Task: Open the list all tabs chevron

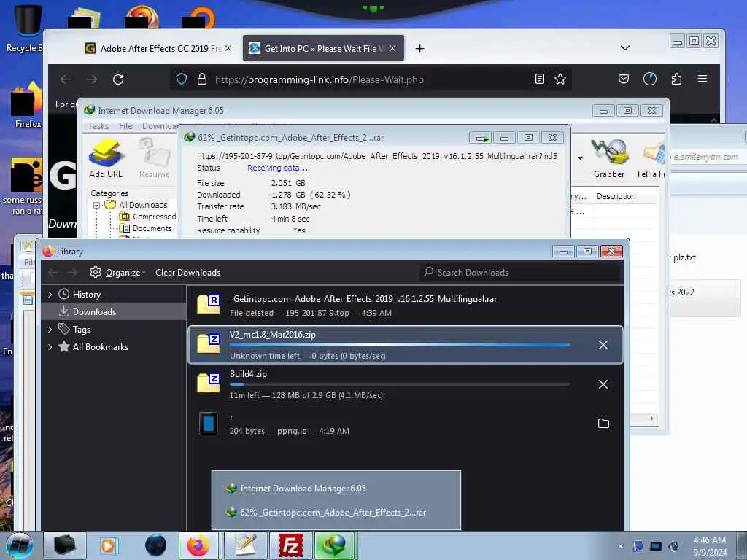Action: pos(625,48)
